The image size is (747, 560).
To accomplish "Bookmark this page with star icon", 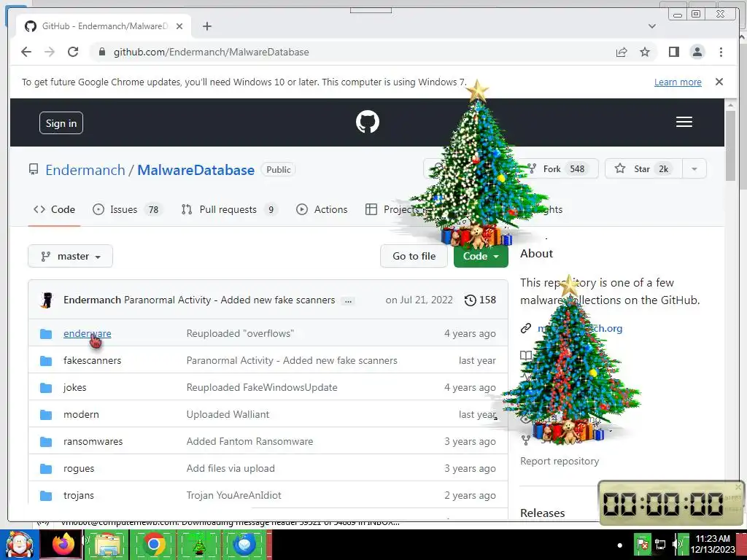I will [x=645, y=52].
